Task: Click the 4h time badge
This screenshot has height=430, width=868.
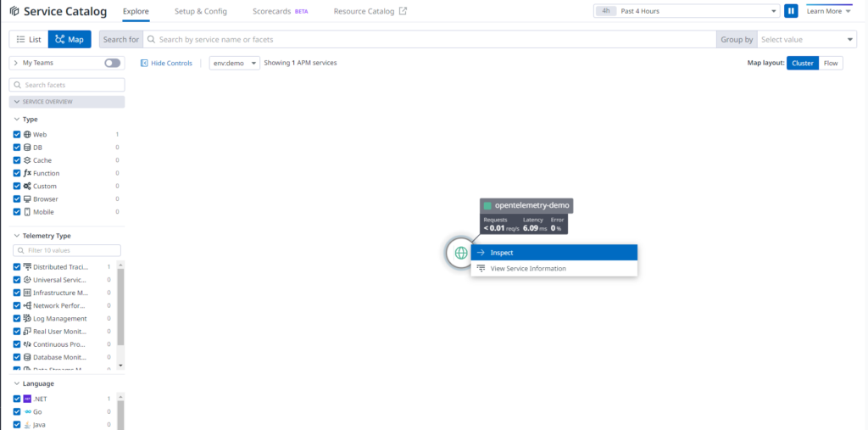Action: [606, 11]
